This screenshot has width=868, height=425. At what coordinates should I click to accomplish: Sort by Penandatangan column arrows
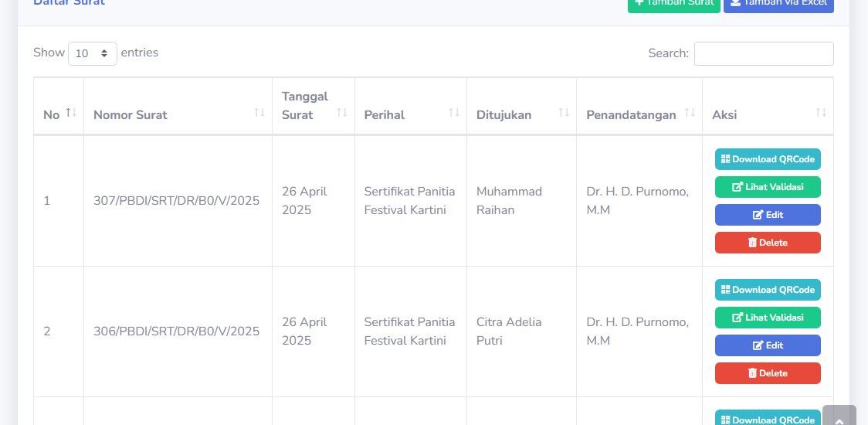[690, 113]
